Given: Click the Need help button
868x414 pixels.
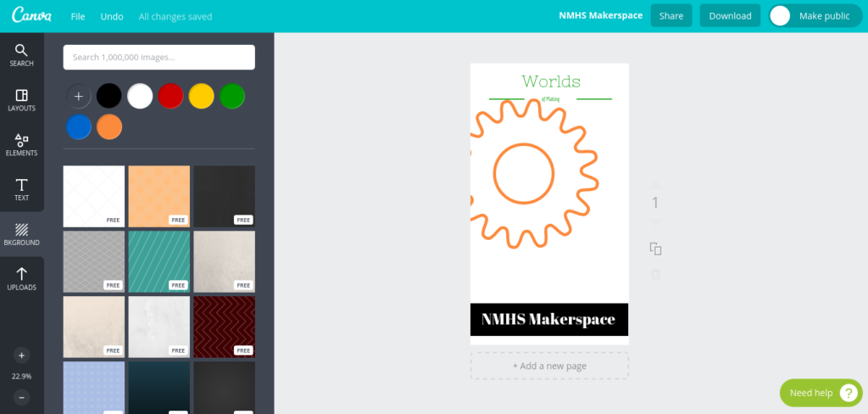Looking at the screenshot, I should [x=821, y=393].
